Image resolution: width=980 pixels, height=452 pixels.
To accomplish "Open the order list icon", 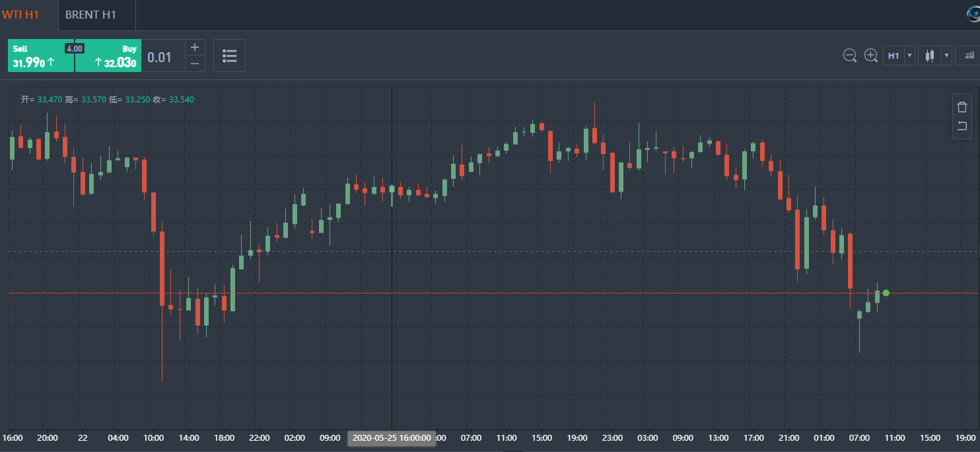I will point(230,56).
